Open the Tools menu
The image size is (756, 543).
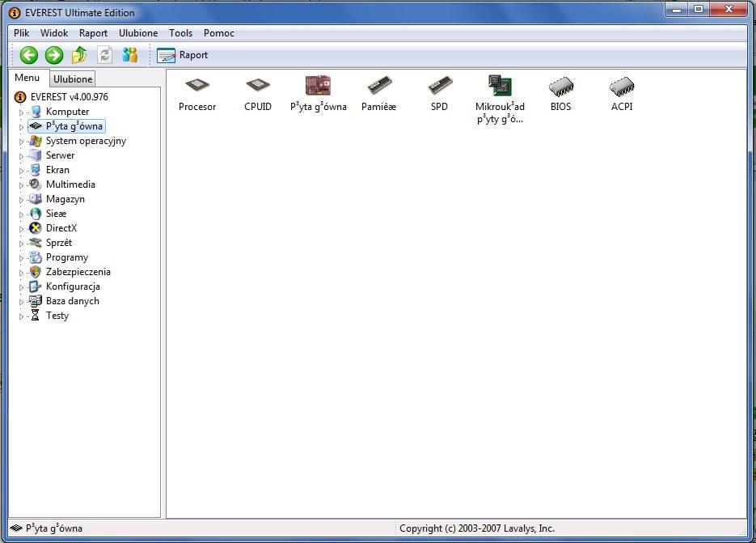pyautogui.click(x=181, y=33)
